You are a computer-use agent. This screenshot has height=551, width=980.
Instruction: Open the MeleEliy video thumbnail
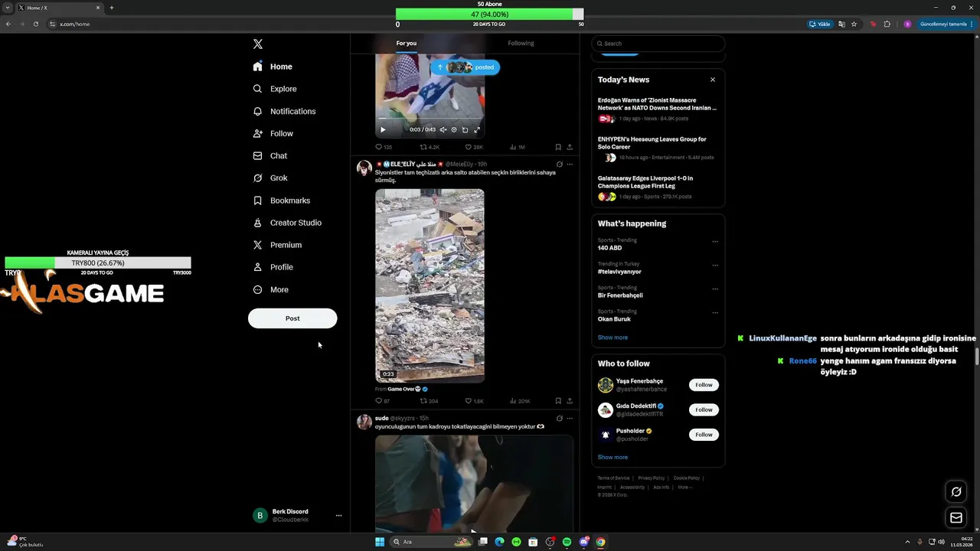[430, 285]
